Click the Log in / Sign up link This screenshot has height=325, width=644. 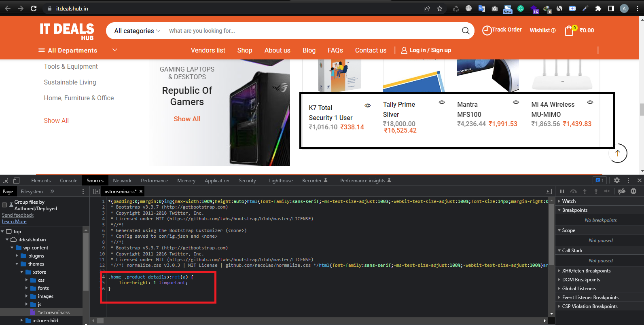[426, 50]
